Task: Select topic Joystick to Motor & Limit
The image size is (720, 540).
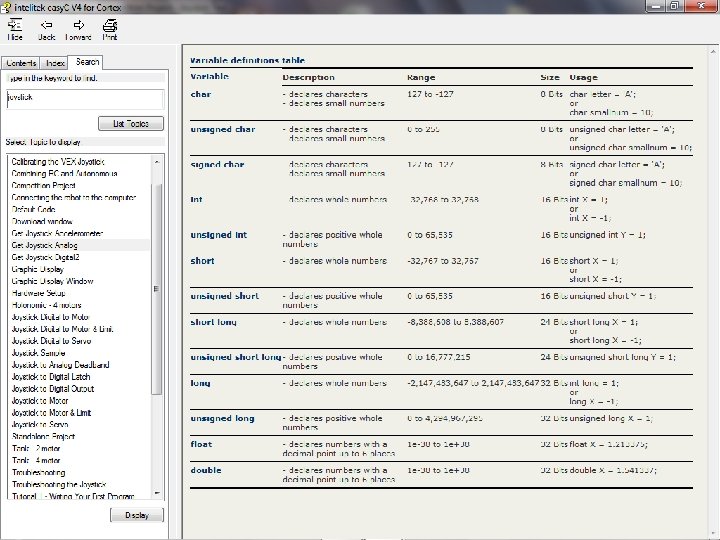Action: pyautogui.click(x=51, y=412)
